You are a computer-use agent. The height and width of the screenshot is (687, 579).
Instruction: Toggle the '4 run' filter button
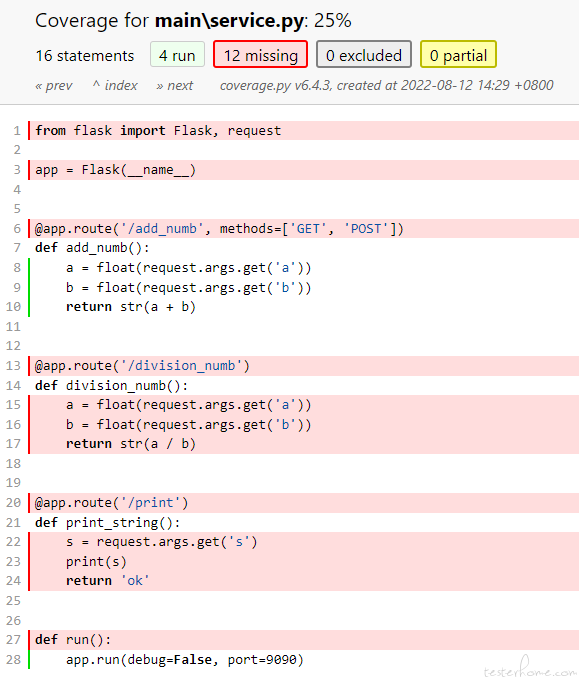(x=177, y=54)
